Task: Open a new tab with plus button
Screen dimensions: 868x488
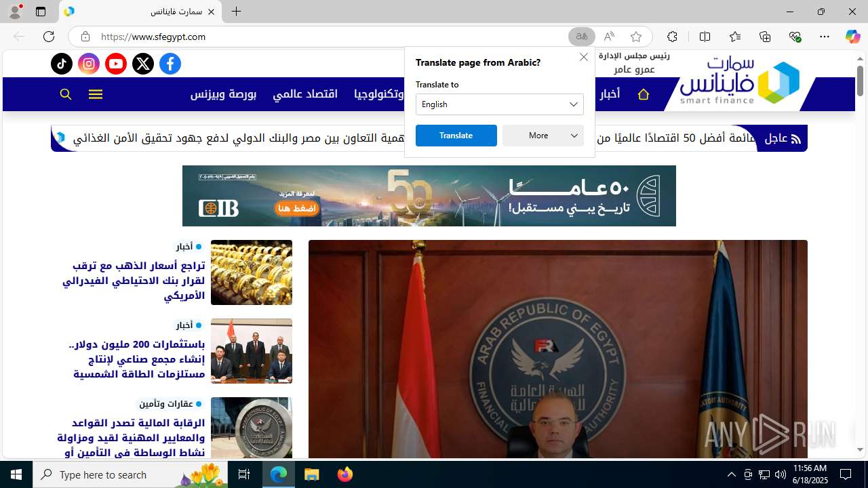Action: (236, 12)
